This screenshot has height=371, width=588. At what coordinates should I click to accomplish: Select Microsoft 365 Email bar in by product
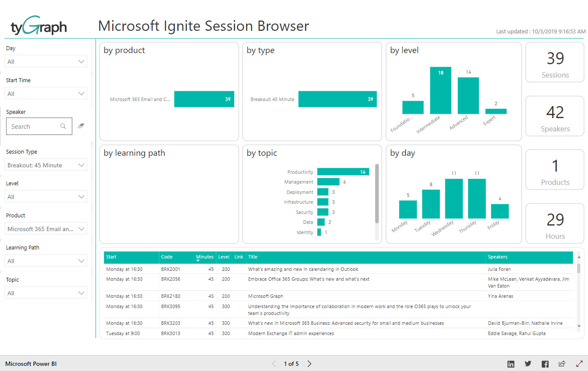tap(204, 99)
